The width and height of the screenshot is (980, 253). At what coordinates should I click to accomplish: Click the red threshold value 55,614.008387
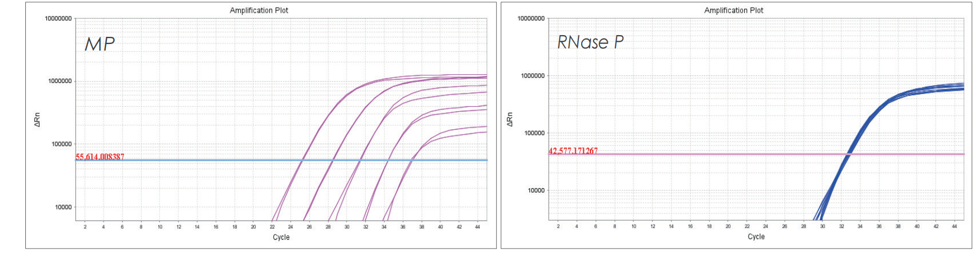tap(100, 157)
